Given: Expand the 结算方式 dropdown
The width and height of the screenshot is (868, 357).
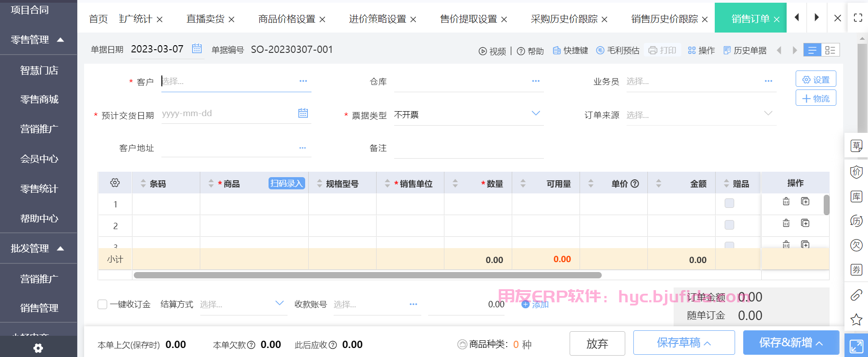Looking at the screenshot, I should [279, 303].
